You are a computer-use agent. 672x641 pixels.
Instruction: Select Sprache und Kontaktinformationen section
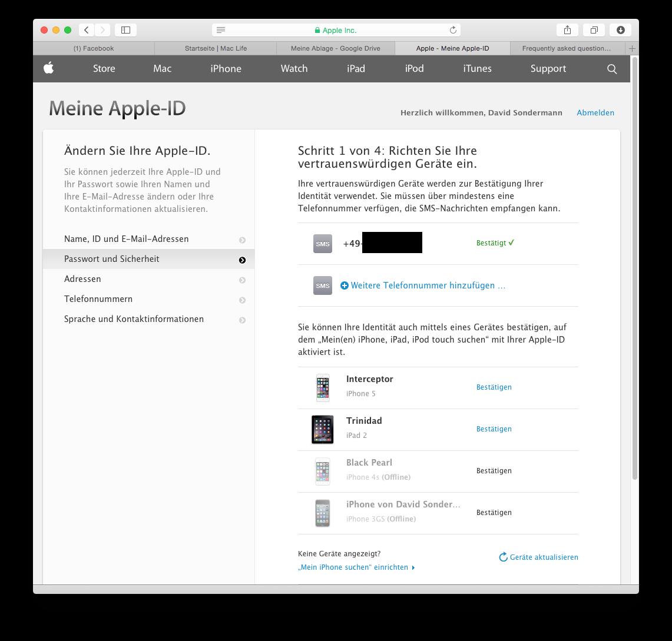tap(149, 319)
